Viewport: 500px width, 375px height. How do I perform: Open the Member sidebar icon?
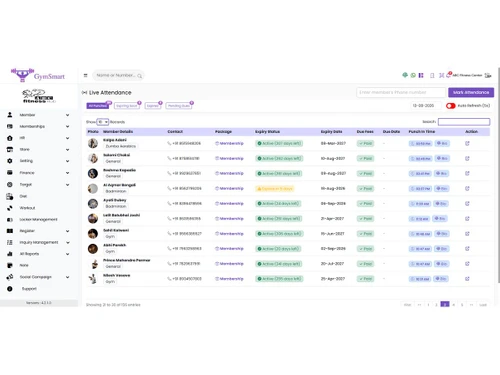click(x=10, y=115)
